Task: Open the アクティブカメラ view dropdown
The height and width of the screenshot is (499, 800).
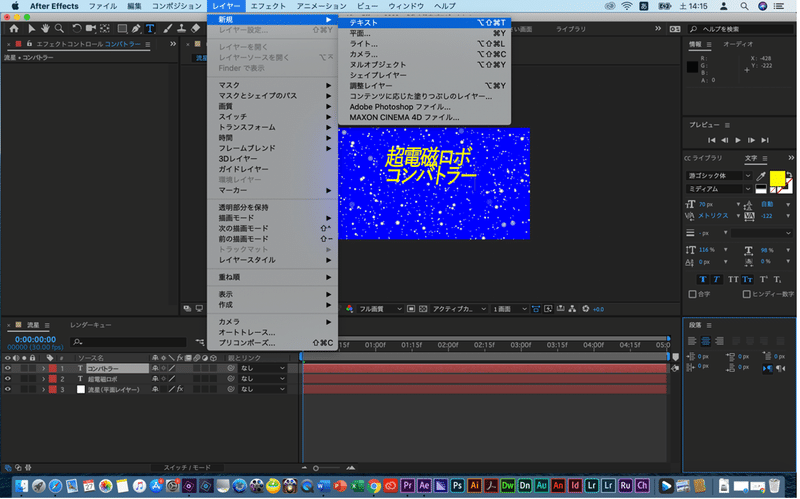Action: 459,309
